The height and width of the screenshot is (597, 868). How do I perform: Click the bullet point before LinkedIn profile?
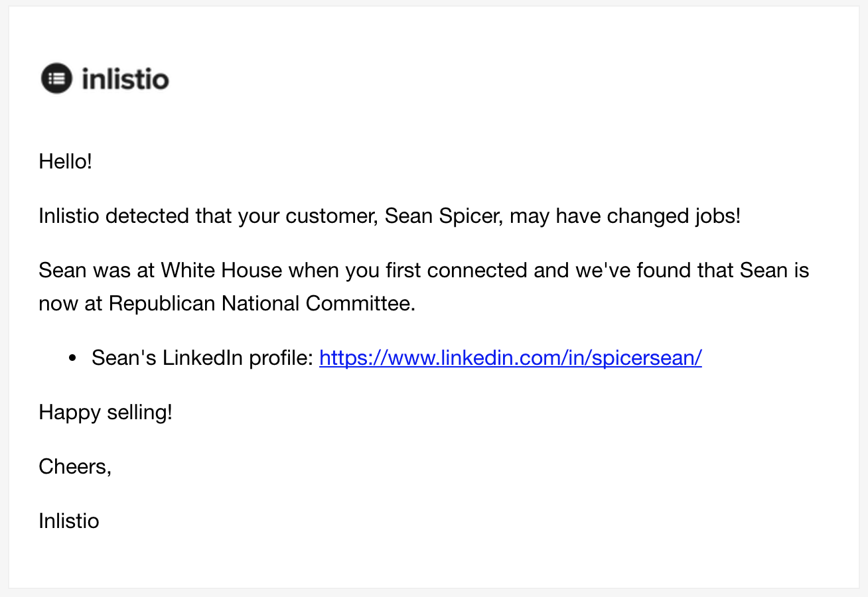tap(73, 359)
